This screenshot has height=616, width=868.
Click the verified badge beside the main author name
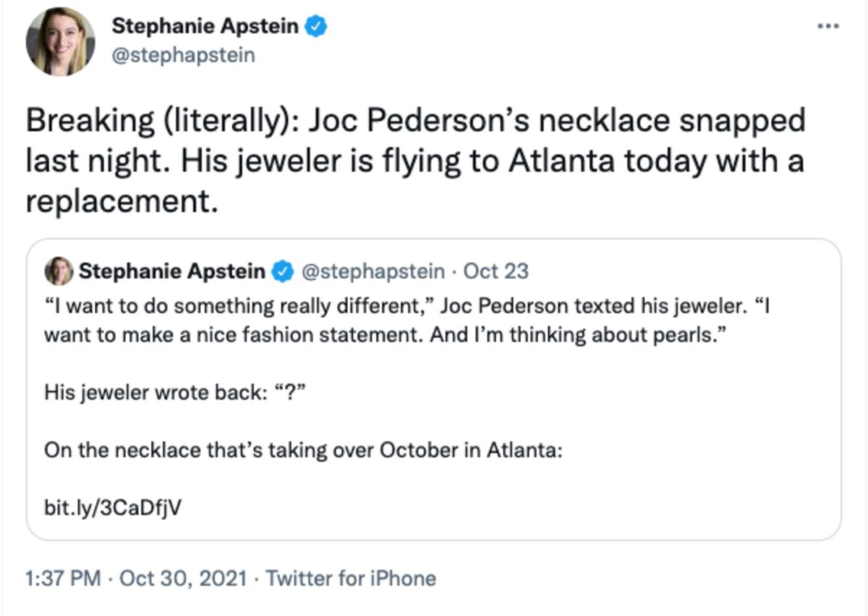tap(316, 28)
